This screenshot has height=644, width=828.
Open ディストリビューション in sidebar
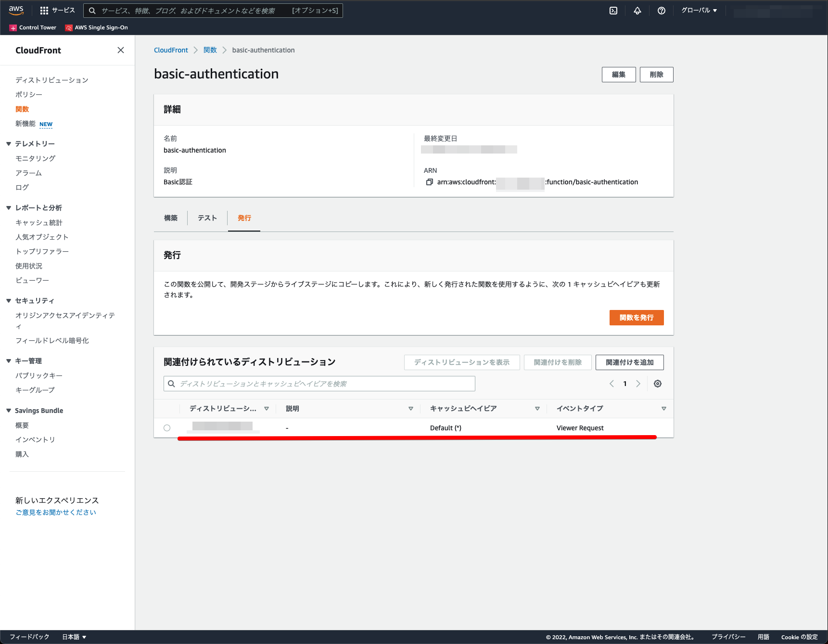coord(52,80)
